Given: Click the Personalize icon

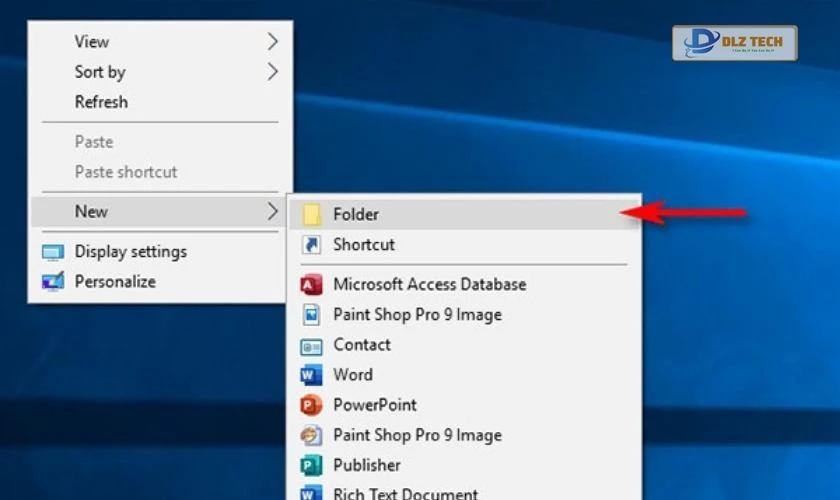Looking at the screenshot, I should (x=53, y=282).
